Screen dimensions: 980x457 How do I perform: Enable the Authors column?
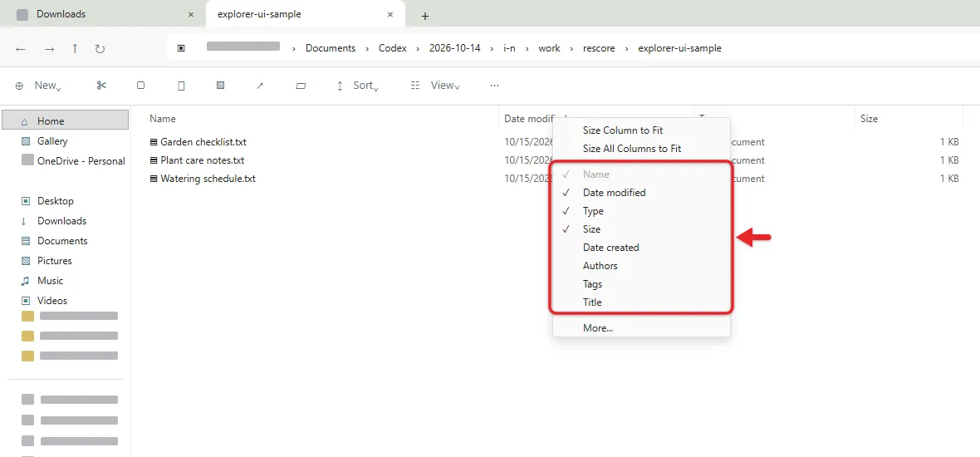(641, 265)
